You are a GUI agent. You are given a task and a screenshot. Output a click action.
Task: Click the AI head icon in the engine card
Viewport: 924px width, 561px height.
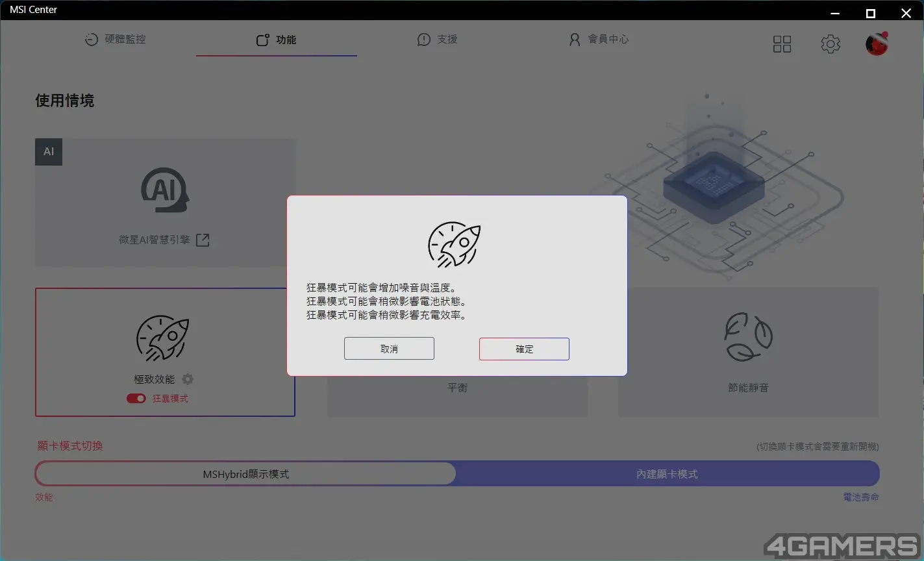coord(165,190)
